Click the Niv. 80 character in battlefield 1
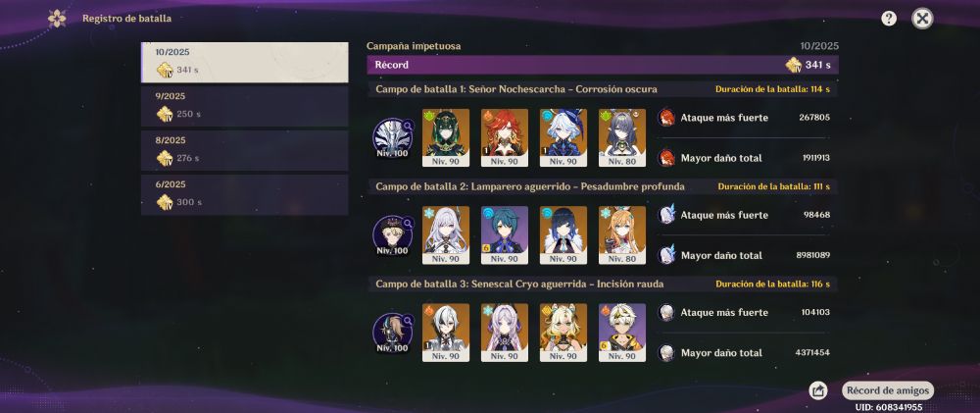 (x=622, y=137)
